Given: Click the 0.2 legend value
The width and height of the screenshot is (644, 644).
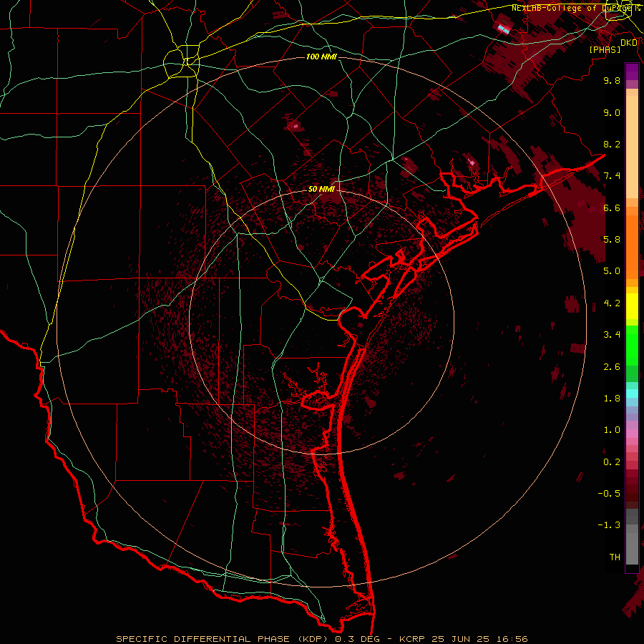Looking at the screenshot, I should pos(612,462).
